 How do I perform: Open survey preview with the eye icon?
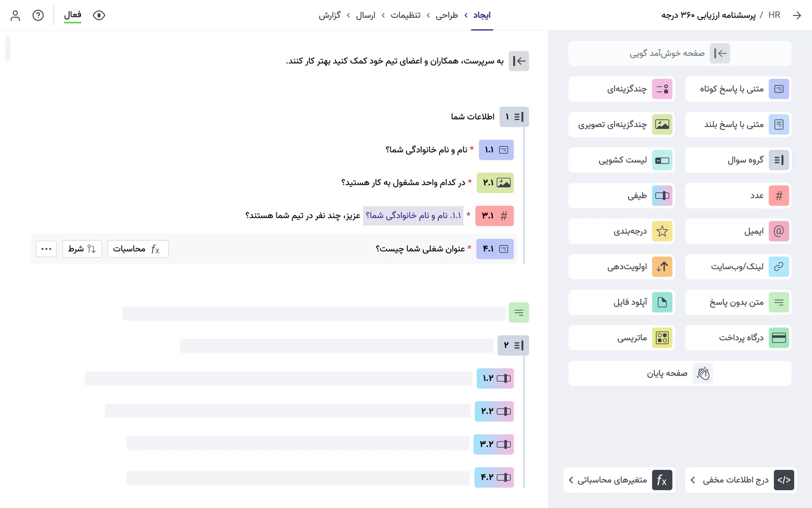(99, 15)
